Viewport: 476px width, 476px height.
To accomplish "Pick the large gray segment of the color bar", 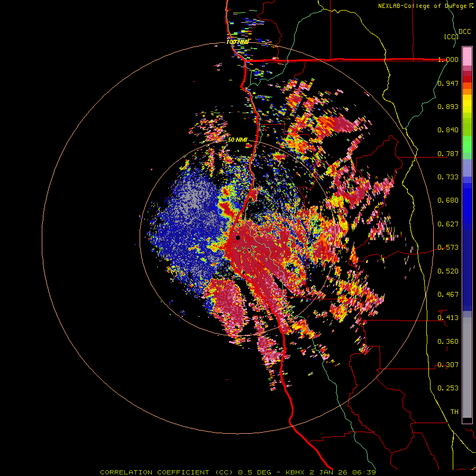I will pos(467,368).
